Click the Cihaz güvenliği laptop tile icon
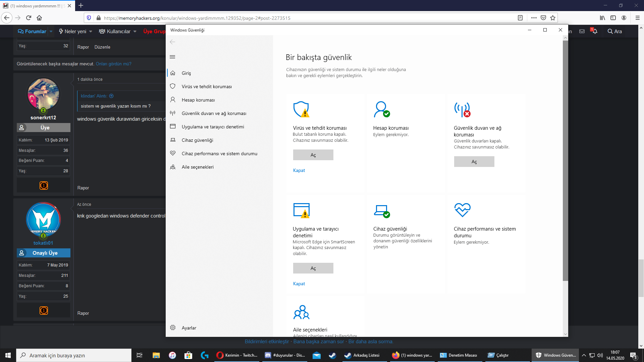The width and height of the screenshot is (644, 362). 382,211
